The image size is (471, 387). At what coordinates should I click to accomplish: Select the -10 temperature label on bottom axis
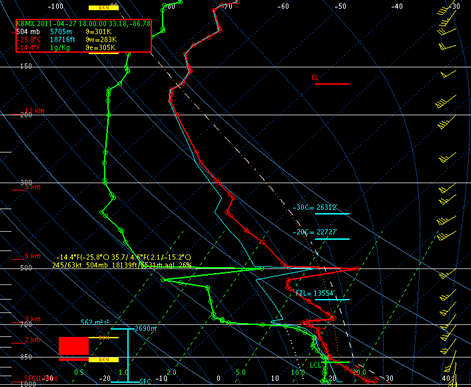click(162, 378)
